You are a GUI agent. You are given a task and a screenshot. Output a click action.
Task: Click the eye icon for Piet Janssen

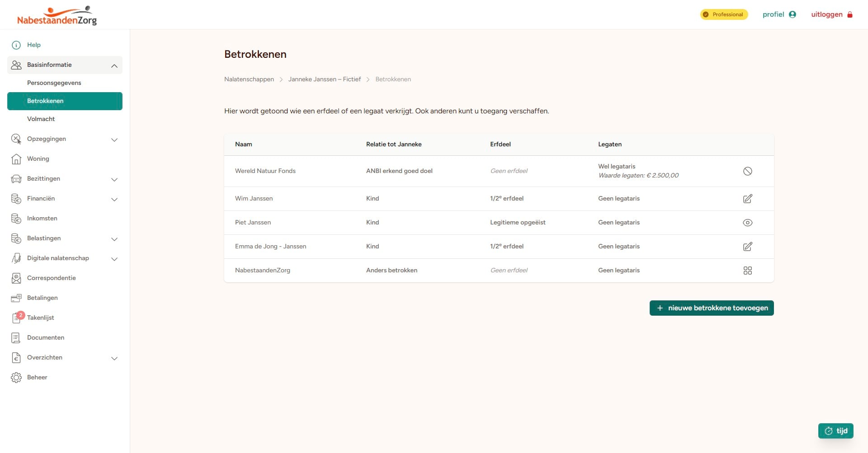coord(747,223)
